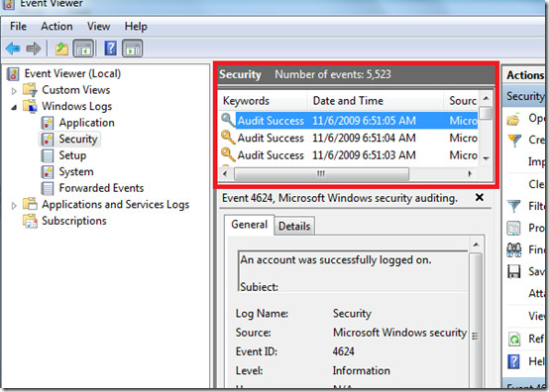
Task: Click the Save floppy disk icon
Action: pos(513,271)
